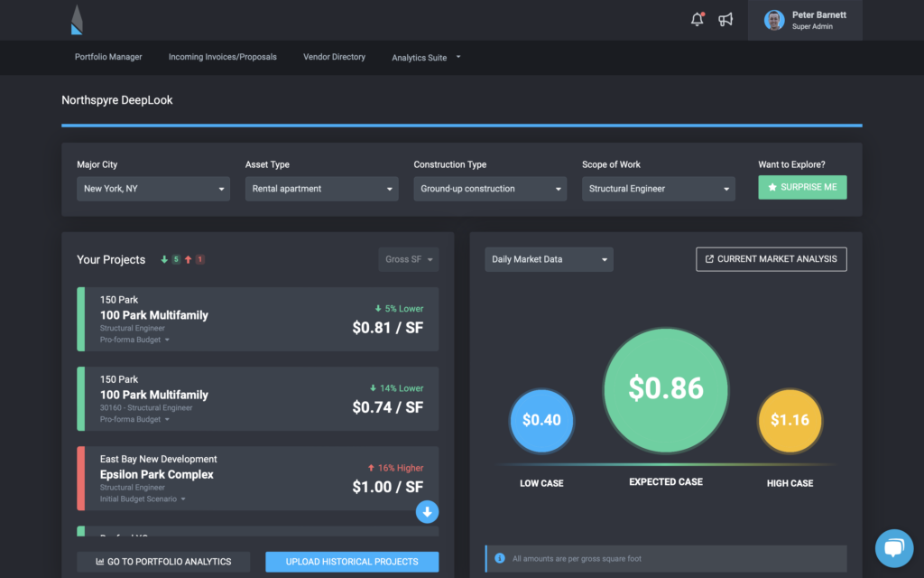Viewport: 924px width, 578px height.
Task: Click the 5% Lower indicator
Action: (399, 309)
